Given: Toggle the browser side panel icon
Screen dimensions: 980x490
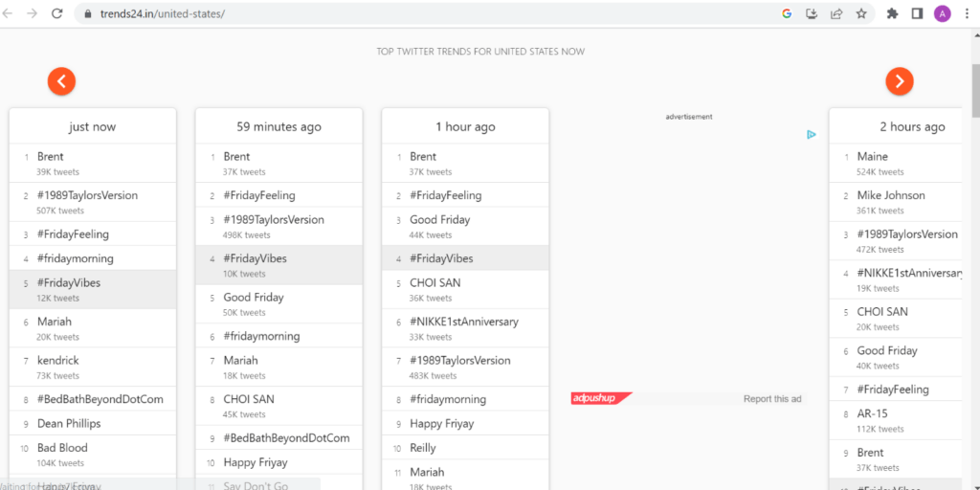Looking at the screenshot, I should pos(918,13).
